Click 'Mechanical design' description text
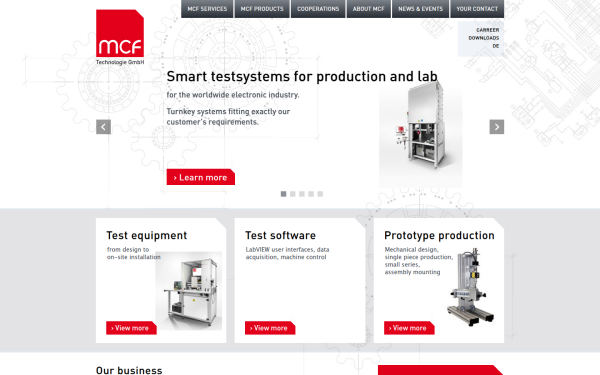Screen dimensions: 600x375 click(x=419, y=261)
